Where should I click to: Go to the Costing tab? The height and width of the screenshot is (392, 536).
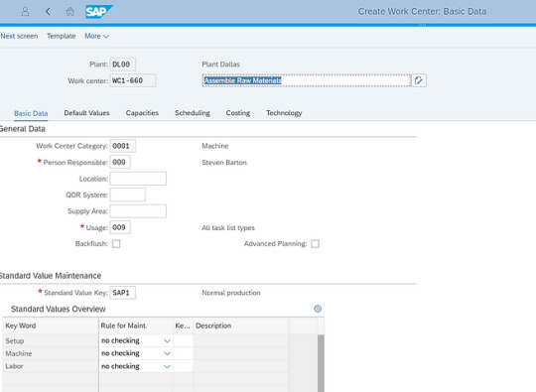point(238,113)
